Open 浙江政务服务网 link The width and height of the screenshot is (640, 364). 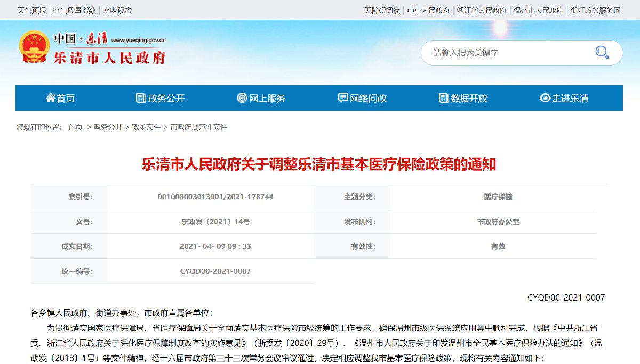(x=595, y=10)
